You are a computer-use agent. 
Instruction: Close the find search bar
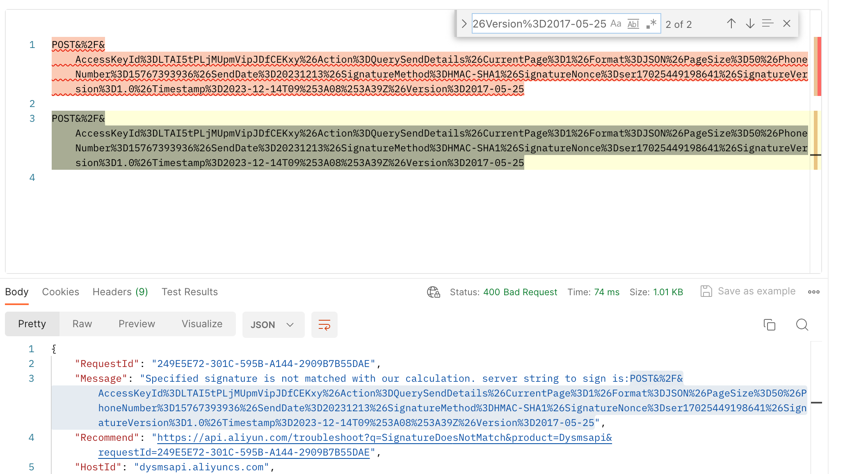786,24
